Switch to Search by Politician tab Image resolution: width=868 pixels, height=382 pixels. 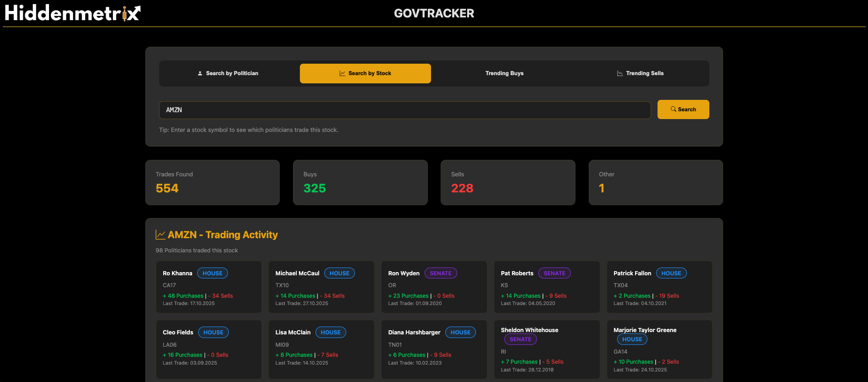(x=228, y=73)
